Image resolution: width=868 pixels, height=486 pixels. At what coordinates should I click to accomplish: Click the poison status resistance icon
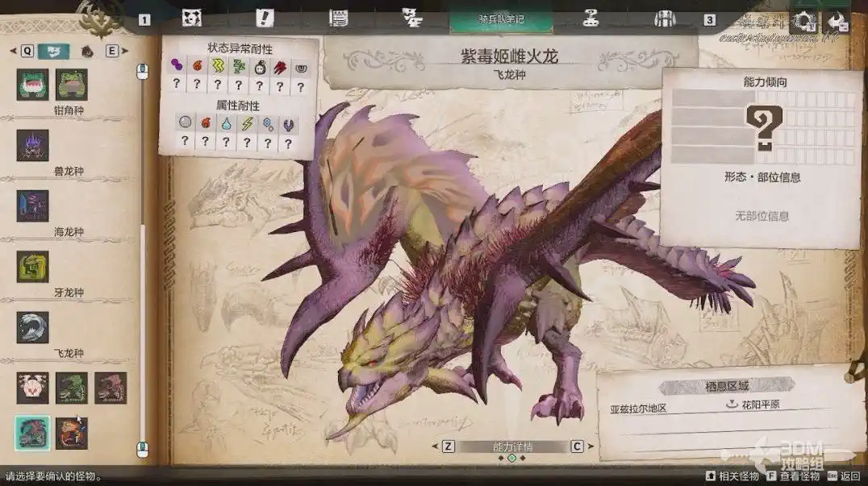point(177,65)
